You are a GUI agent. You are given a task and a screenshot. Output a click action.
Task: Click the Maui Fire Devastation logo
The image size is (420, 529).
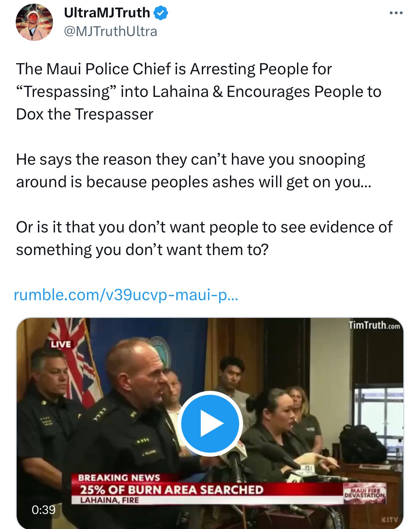coord(365,493)
